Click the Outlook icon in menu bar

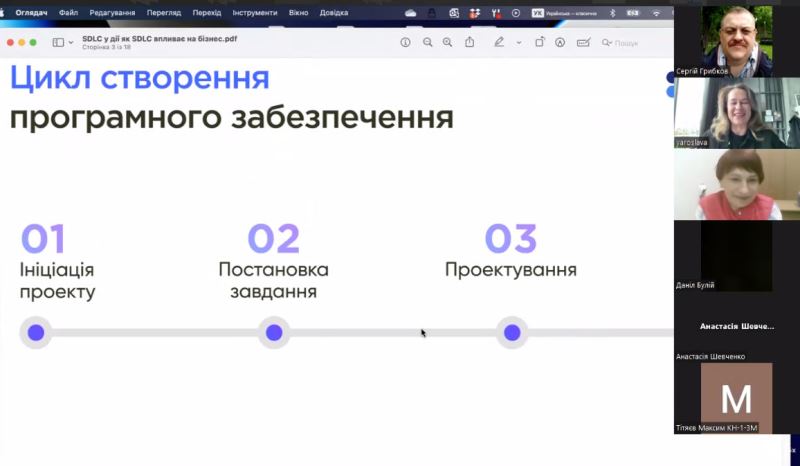click(454, 13)
